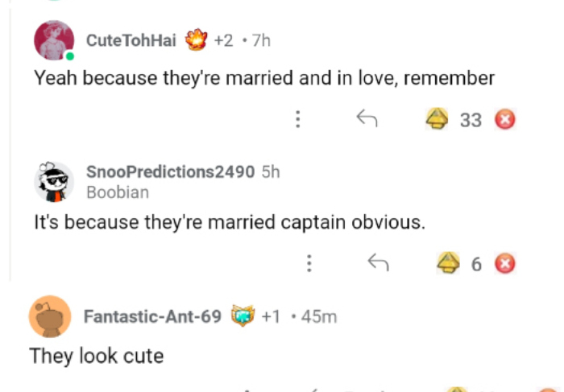Click CuteTohHai's flair badge icon
This screenshot has height=392, width=564.
pos(196,39)
